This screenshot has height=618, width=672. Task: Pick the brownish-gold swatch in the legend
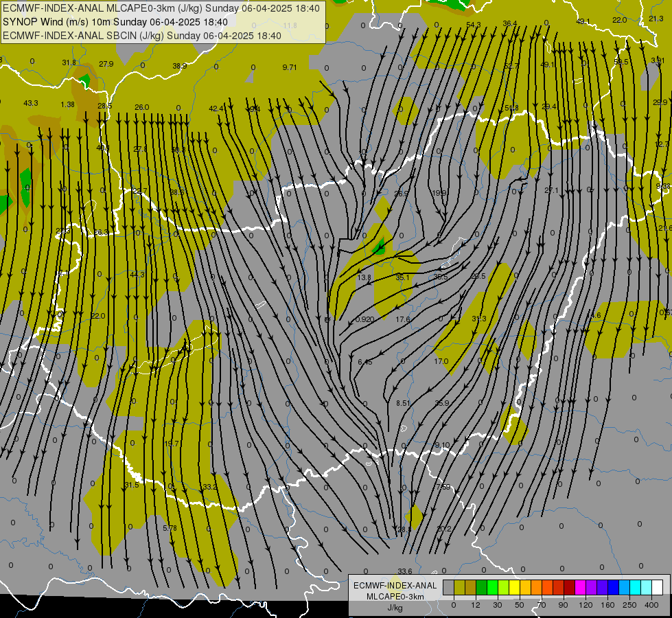(x=471, y=587)
